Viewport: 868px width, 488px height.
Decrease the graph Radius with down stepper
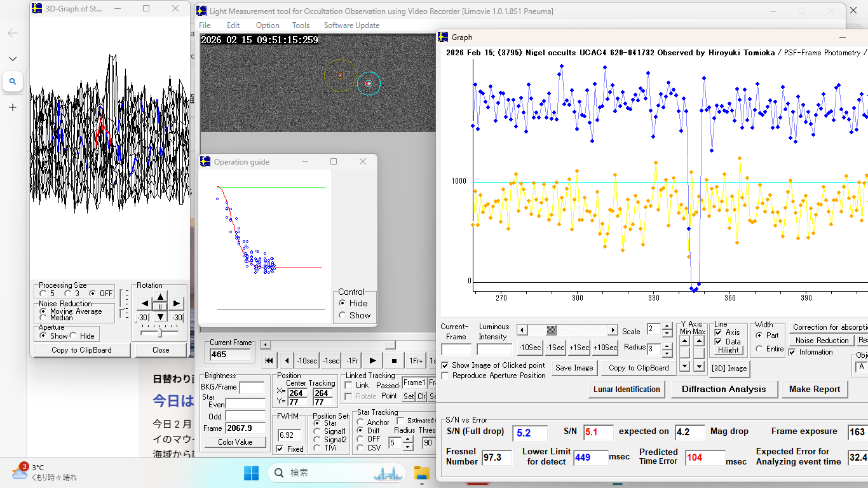[667, 353]
